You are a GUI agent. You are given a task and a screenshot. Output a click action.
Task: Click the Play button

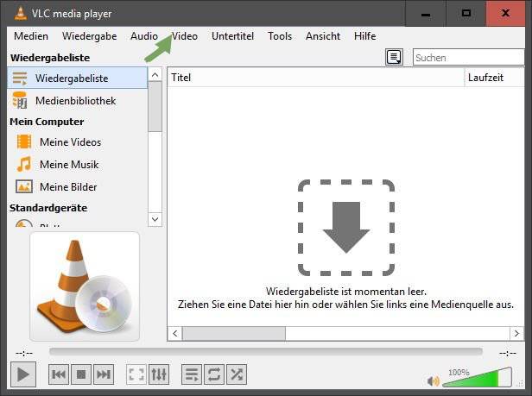tap(23, 374)
